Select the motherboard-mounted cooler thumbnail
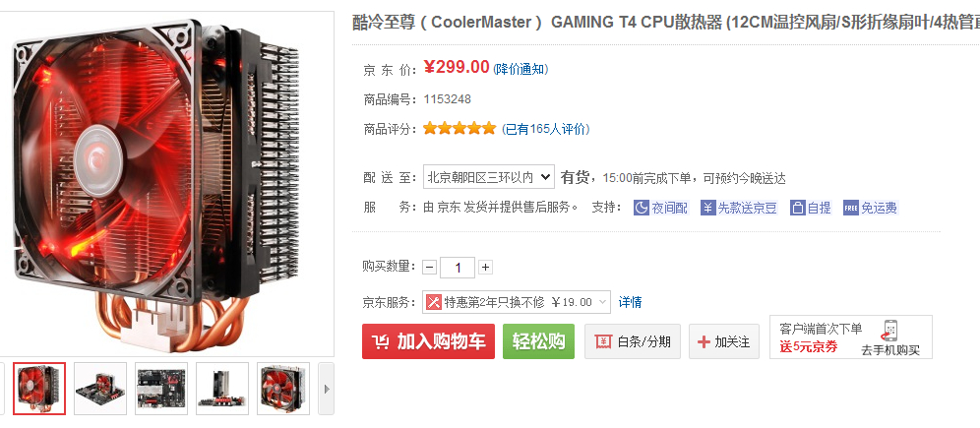Image resolution: width=980 pixels, height=428 pixels. [x=100, y=389]
